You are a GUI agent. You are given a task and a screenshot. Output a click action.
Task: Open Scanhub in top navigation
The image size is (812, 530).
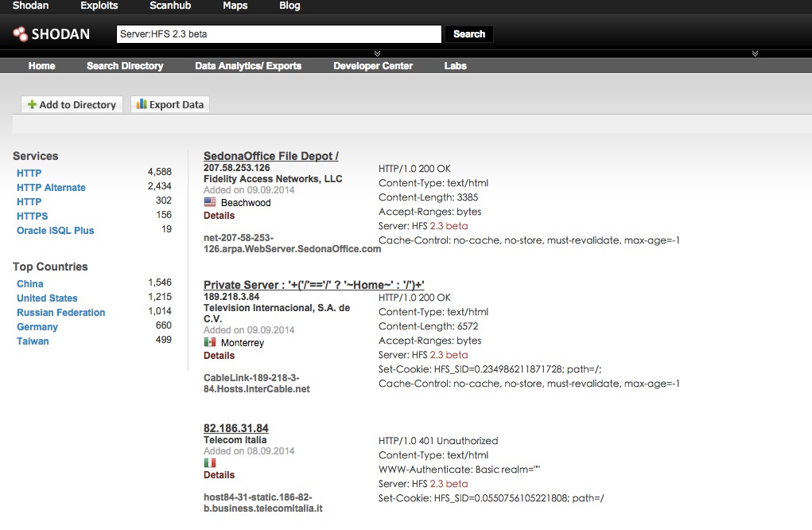coord(170,6)
